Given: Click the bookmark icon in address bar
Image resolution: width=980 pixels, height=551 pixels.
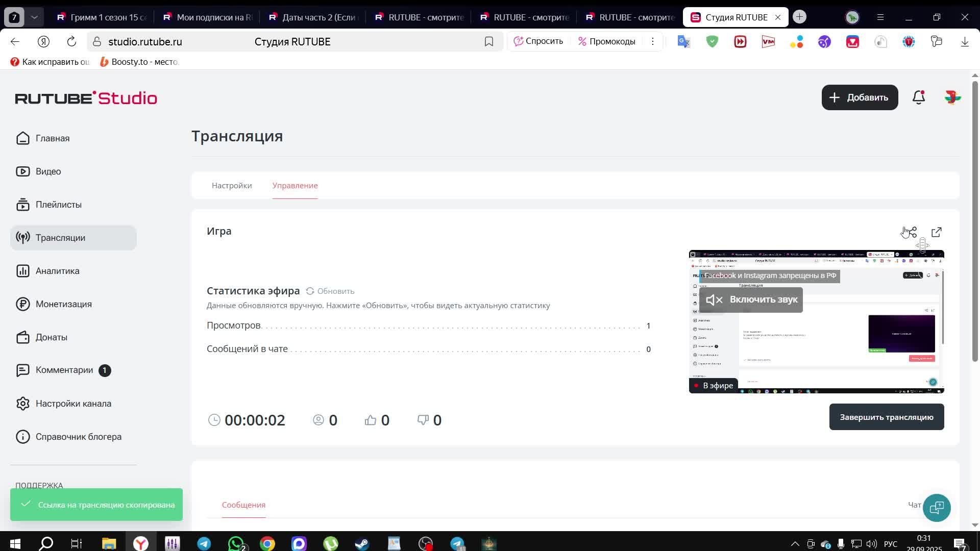Looking at the screenshot, I should click(489, 42).
